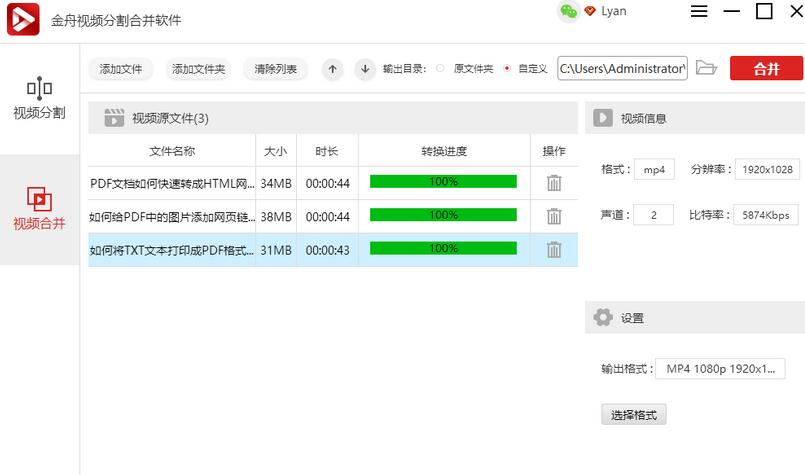Select 自定义 output radio option

point(507,68)
